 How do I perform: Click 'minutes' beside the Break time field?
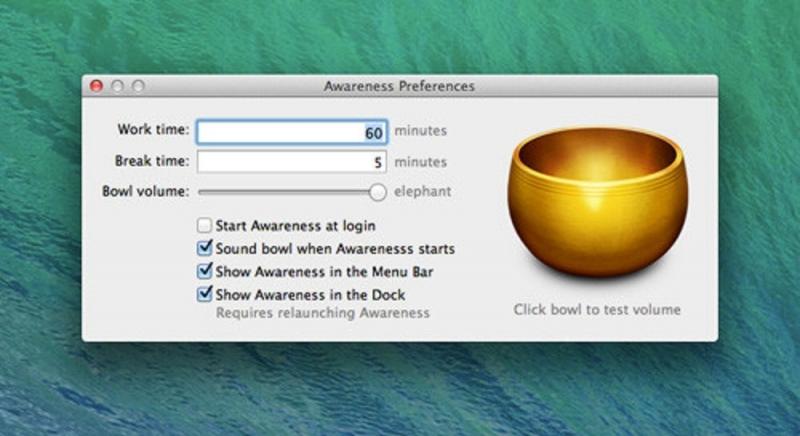420,162
